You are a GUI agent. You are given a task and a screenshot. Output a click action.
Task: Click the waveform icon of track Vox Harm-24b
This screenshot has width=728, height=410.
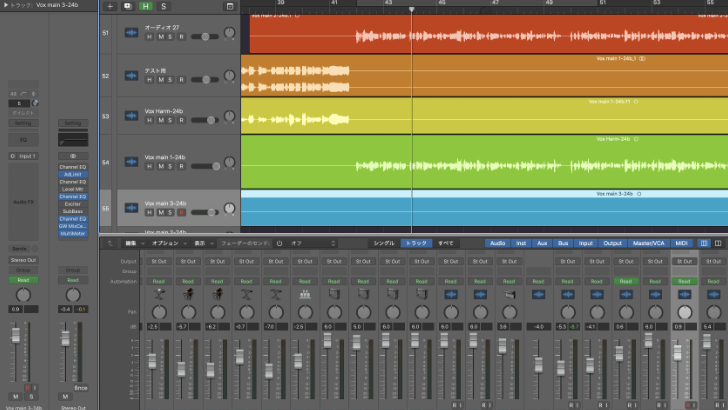(131, 116)
